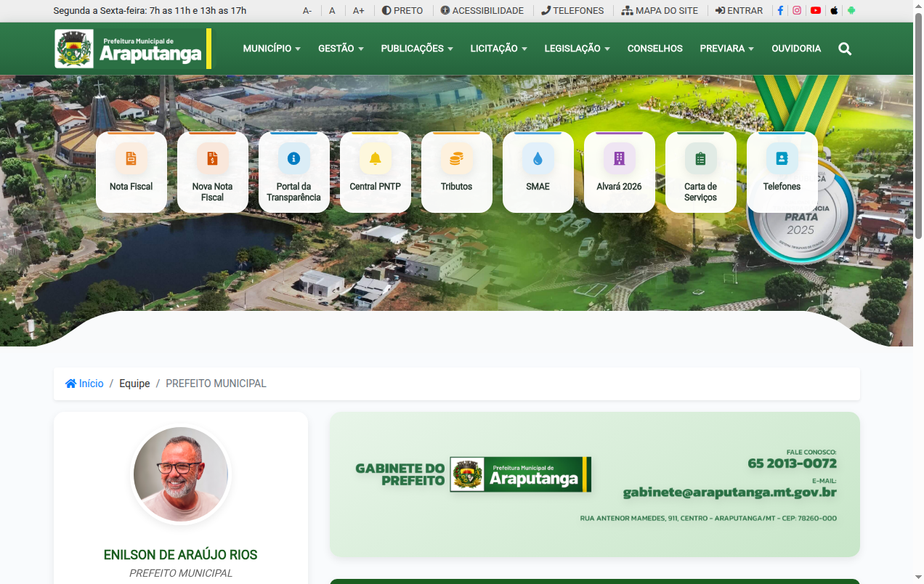This screenshot has width=924, height=584.
Task: Open the YouTube icon link
Action: click(816, 11)
